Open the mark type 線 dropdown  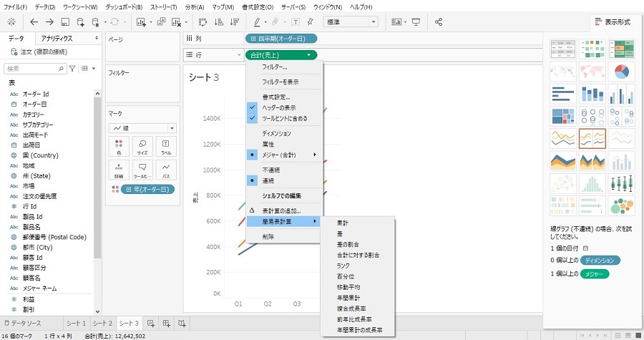point(142,127)
